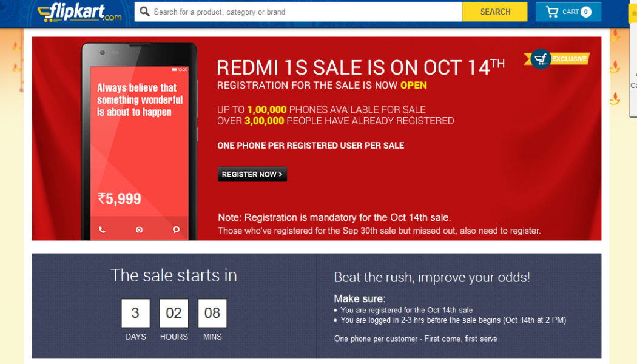
Task: Tap the camera icon on Redmi screen
Action: [x=139, y=230]
